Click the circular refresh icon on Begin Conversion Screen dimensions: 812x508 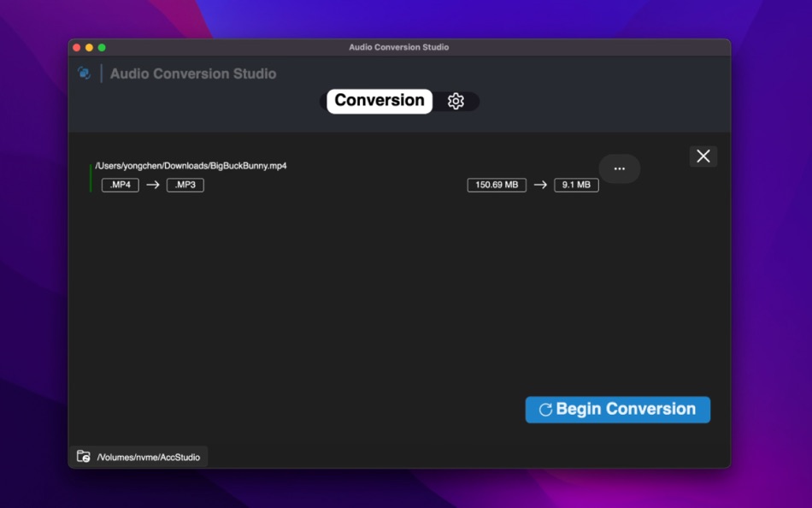[x=545, y=409]
